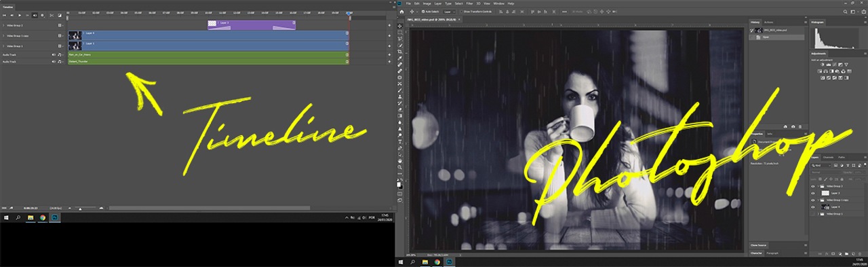868x267 pixels.
Task: Play the timeline video
Action: point(20,15)
